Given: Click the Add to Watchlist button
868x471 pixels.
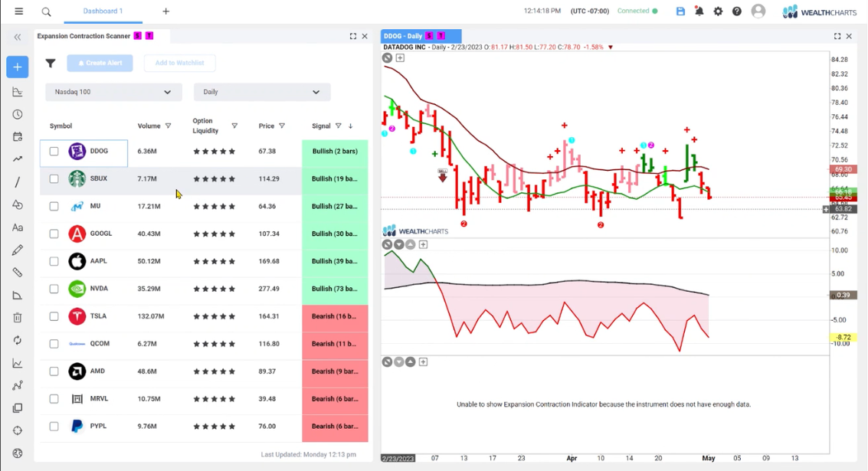Looking at the screenshot, I should tap(179, 63).
